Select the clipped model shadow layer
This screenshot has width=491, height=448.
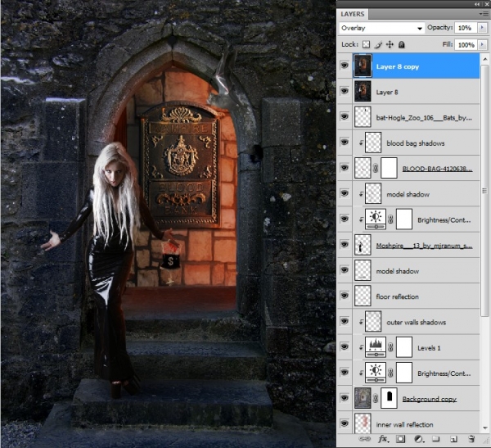[x=417, y=194]
